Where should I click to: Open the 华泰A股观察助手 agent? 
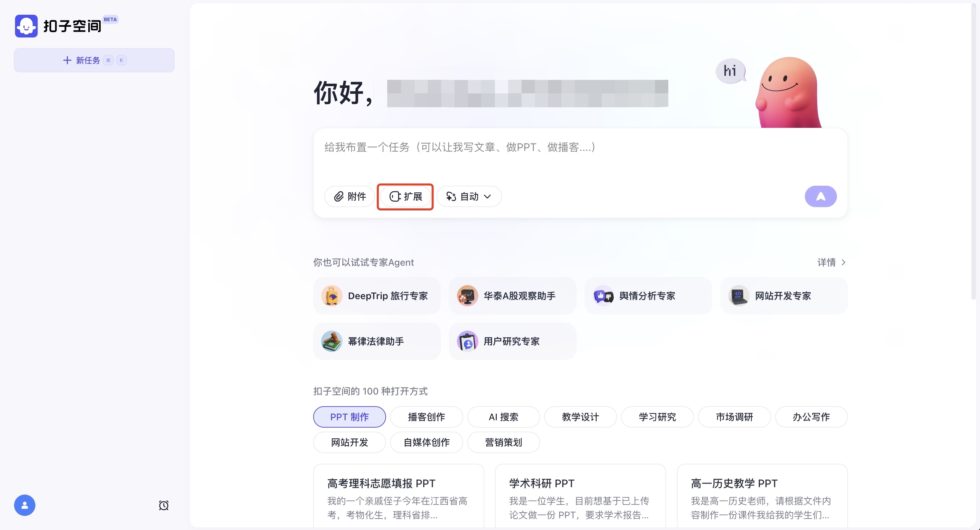(512, 296)
